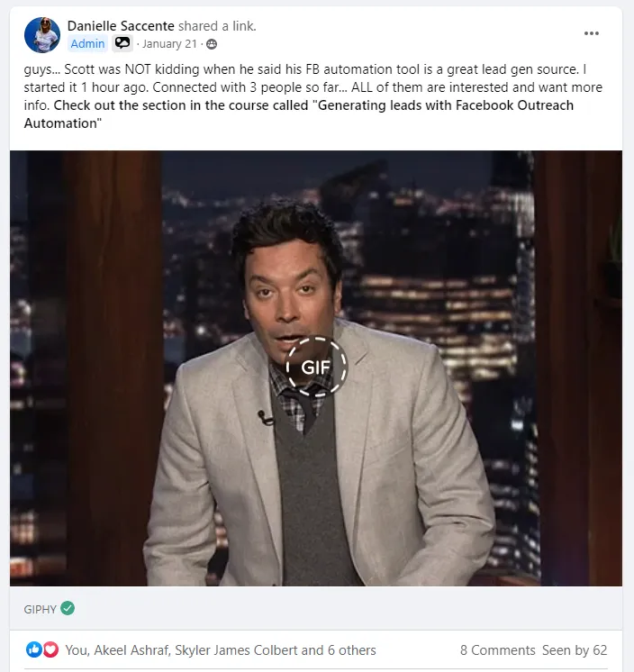Click the group members audience icon
This screenshot has height=672, width=634.
pyautogui.click(x=212, y=44)
